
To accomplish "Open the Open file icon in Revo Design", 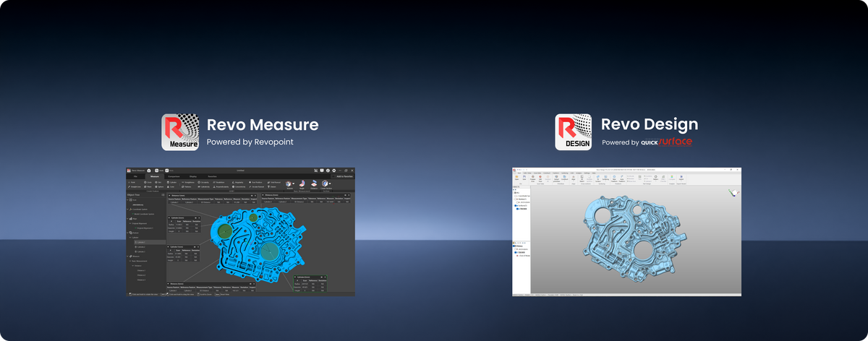I will coord(516,178).
